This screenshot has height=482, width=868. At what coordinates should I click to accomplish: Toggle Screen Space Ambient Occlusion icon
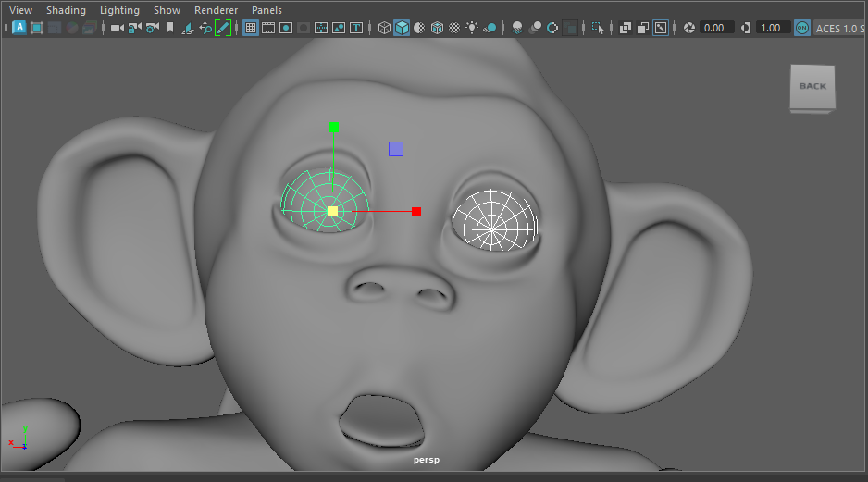click(x=517, y=28)
